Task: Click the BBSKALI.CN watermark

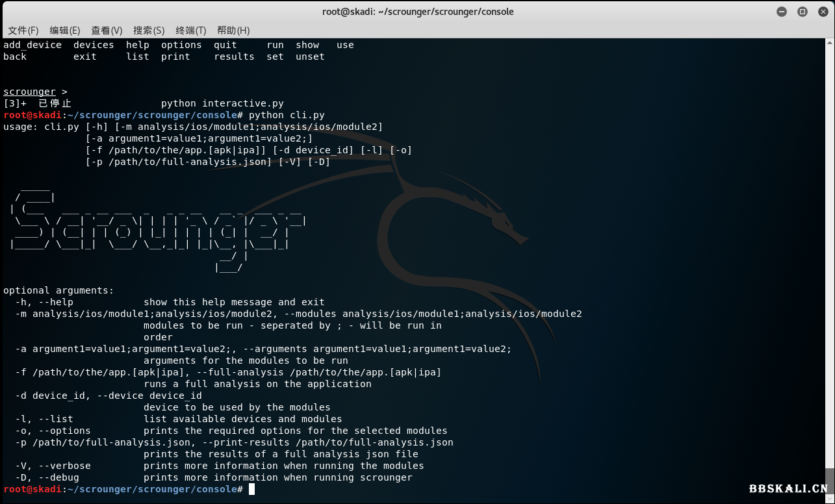Action: (x=788, y=489)
